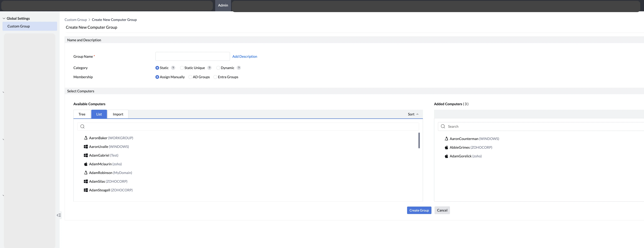Switch to the List tab
Image resolution: width=644 pixels, height=248 pixels.
coord(99,114)
